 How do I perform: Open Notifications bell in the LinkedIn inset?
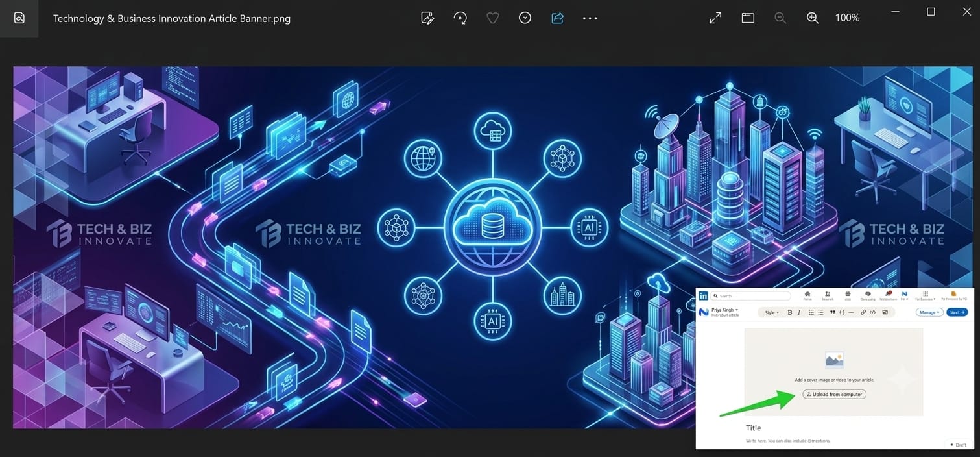pyautogui.click(x=889, y=296)
